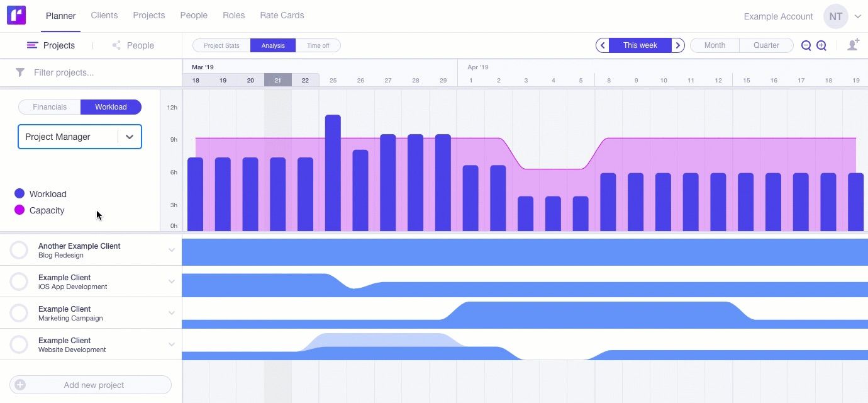This screenshot has width=868, height=403.
Task: Click the zoom out magnifier icon
Action: 806,45
